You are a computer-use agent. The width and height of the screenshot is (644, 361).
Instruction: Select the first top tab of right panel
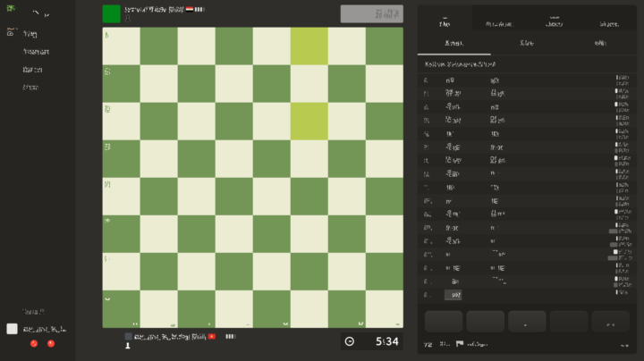pos(445,21)
